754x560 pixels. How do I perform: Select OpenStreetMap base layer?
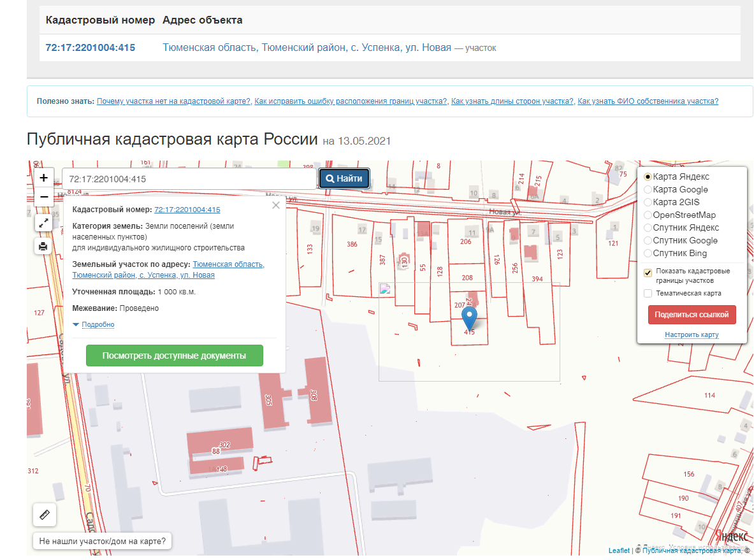pyautogui.click(x=648, y=215)
